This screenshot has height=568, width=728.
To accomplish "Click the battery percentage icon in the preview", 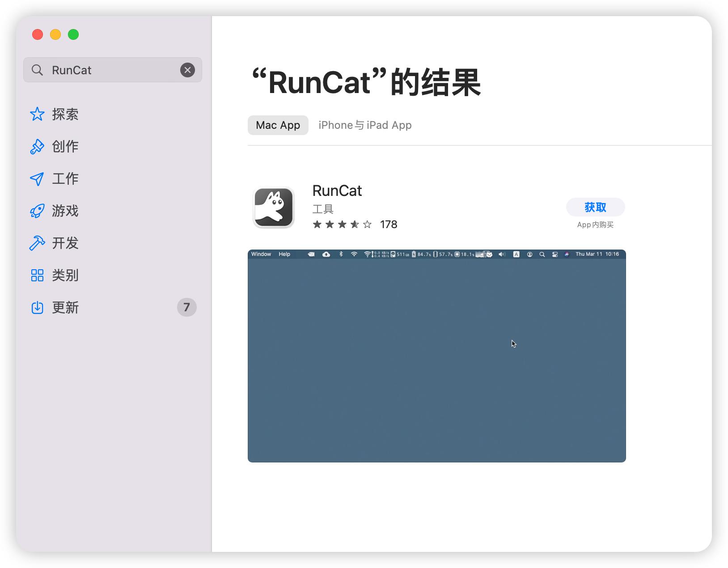I will (415, 254).
